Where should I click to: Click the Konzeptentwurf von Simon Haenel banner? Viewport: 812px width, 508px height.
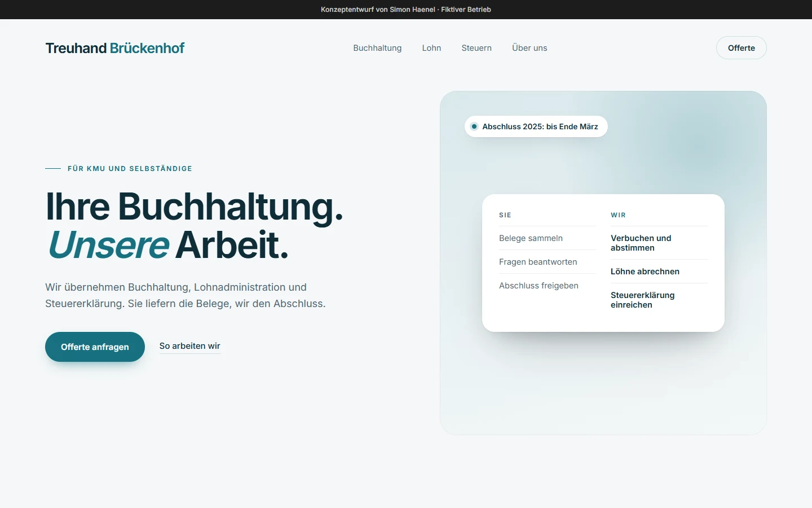pyautogui.click(x=406, y=10)
